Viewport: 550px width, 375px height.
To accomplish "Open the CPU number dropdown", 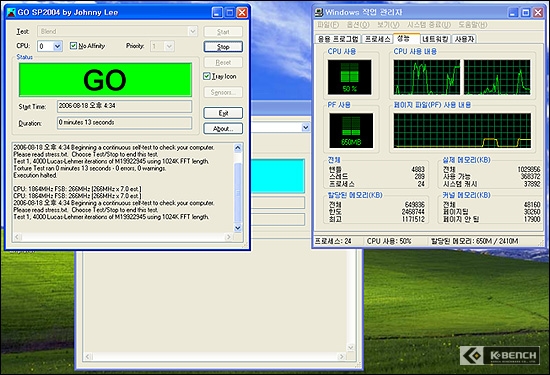I will (58, 46).
